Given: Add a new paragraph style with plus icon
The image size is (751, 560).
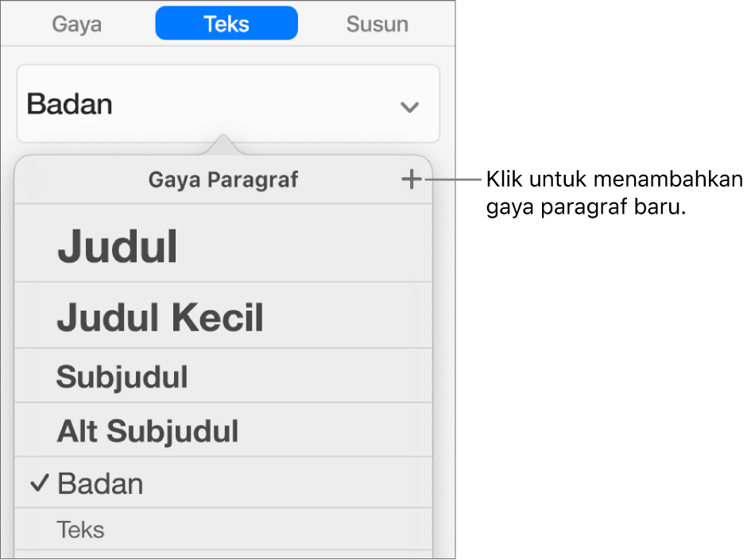Looking at the screenshot, I should click(x=412, y=180).
